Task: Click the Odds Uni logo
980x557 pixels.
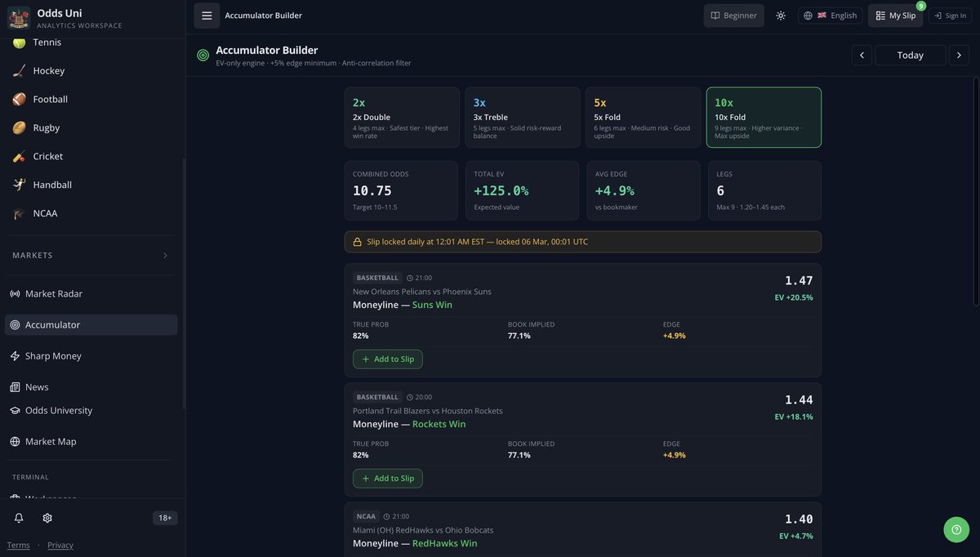Action: (19, 18)
